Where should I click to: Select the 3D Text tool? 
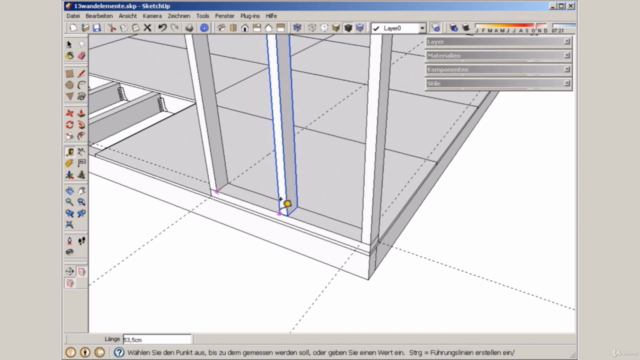tap(82, 175)
